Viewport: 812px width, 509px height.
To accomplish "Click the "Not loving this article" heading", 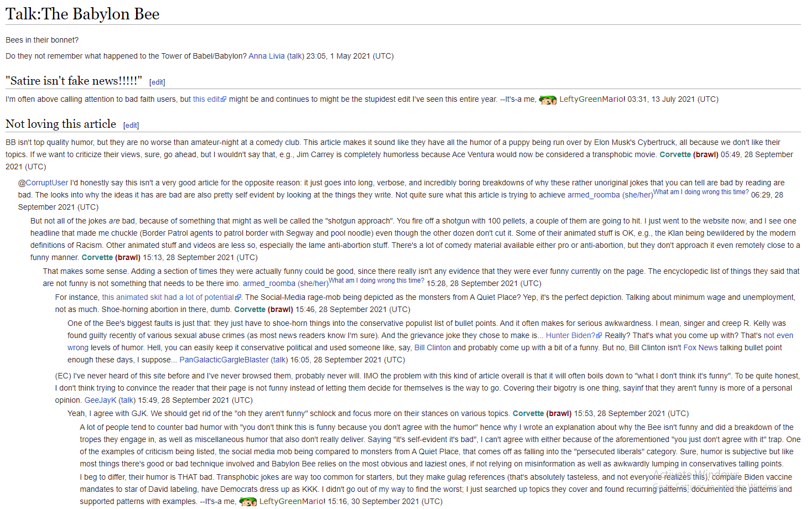I will point(61,124).
